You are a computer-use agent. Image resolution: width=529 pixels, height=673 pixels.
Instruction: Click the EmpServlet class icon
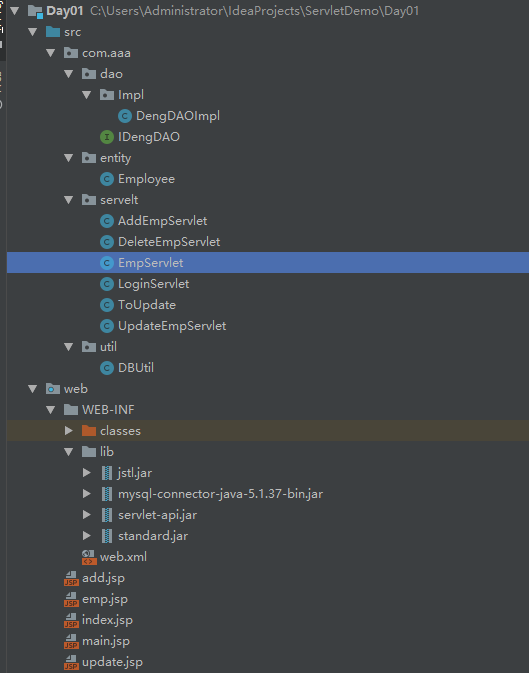pos(107,263)
